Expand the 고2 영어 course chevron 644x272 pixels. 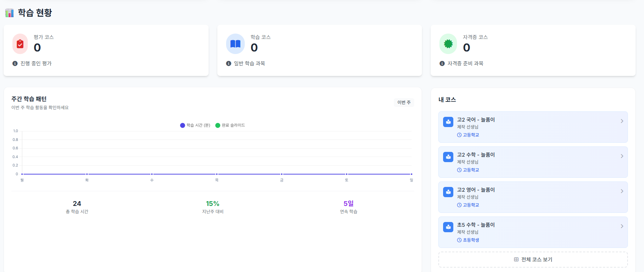coord(622,191)
